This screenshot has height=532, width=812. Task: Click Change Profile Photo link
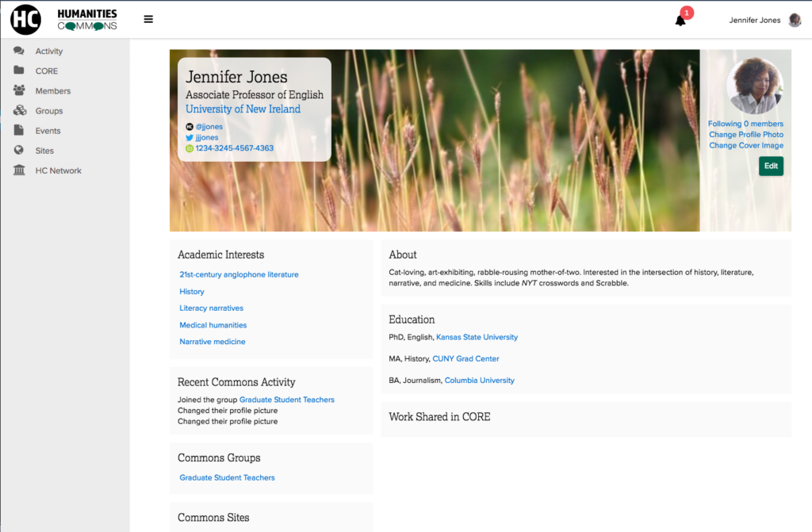[745, 135]
